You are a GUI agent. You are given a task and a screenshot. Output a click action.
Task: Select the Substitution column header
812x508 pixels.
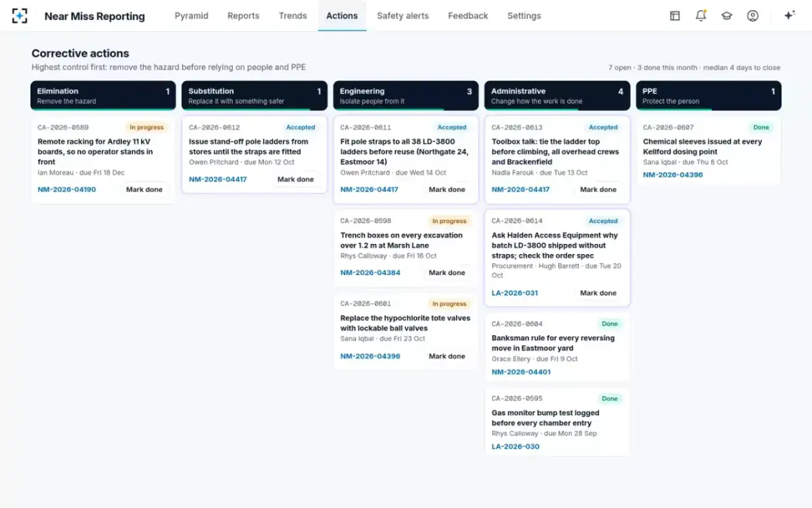coord(254,96)
